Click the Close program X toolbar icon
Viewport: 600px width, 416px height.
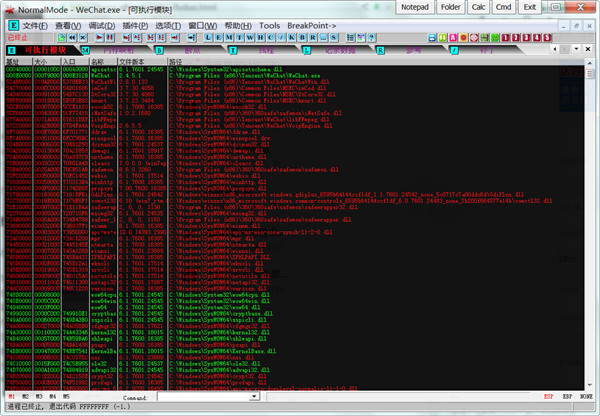pyautogui.click(x=83, y=38)
